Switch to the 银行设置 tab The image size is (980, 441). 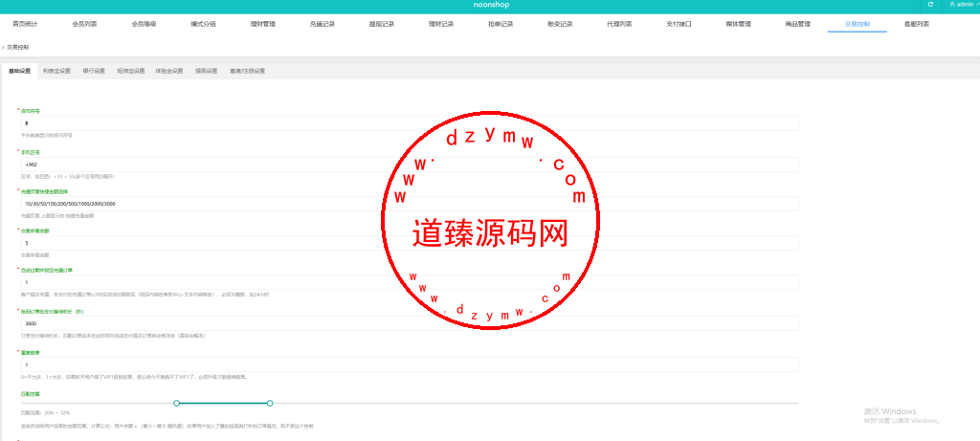(x=94, y=71)
